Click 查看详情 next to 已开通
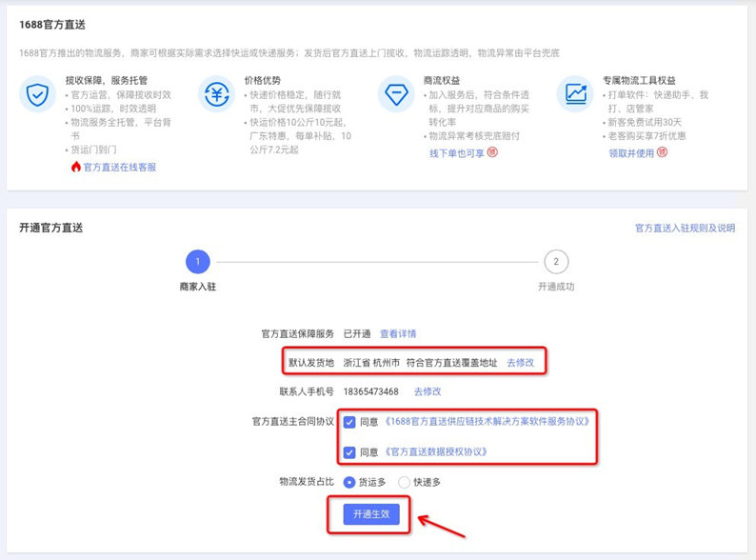Screen dimensions: 756x560 click(x=398, y=334)
